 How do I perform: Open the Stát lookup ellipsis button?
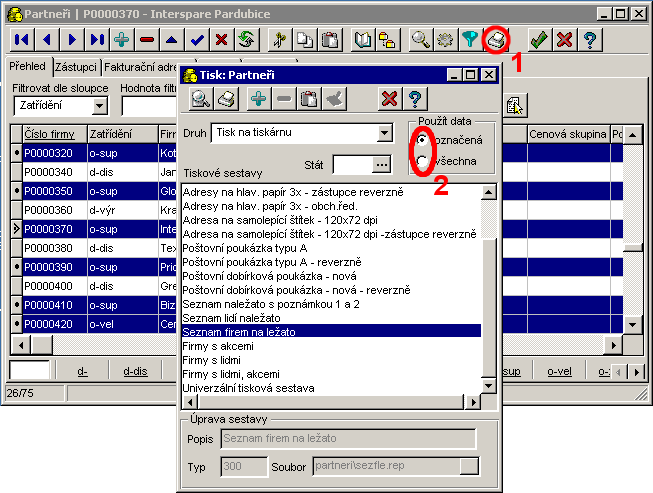tap(380, 165)
